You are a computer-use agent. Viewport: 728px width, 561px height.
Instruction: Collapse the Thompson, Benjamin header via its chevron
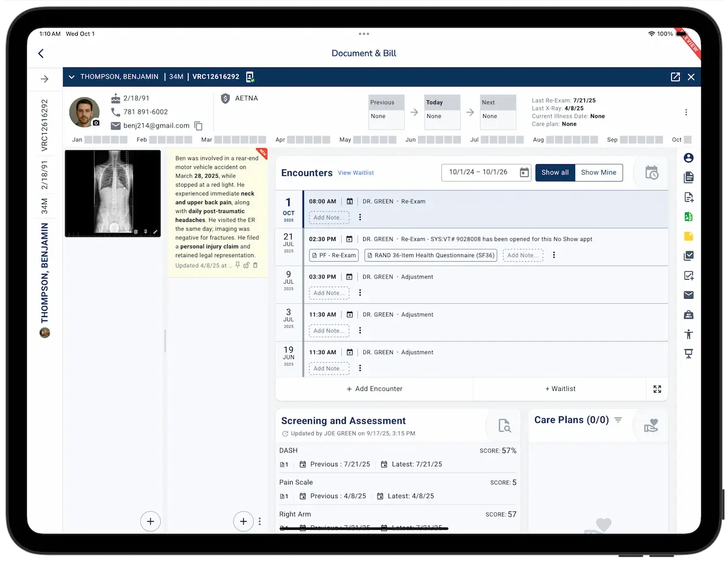pyautogui.click(x=71, y=77)
